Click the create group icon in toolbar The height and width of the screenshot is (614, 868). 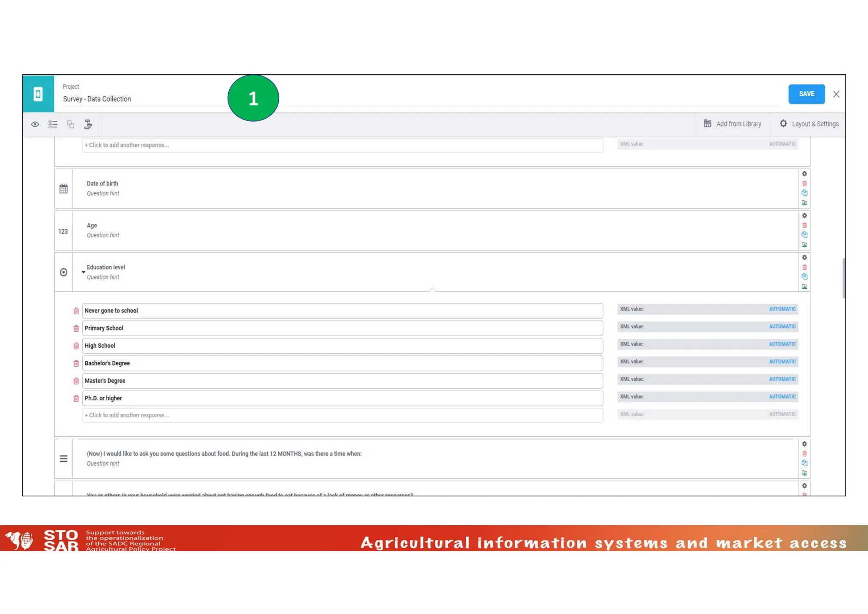(70, 124)
